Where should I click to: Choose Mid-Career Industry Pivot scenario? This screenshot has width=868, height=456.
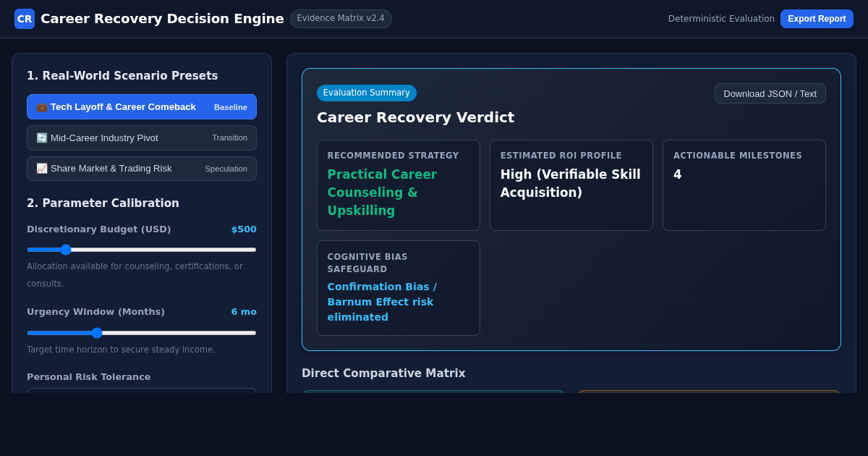[142, 138]
